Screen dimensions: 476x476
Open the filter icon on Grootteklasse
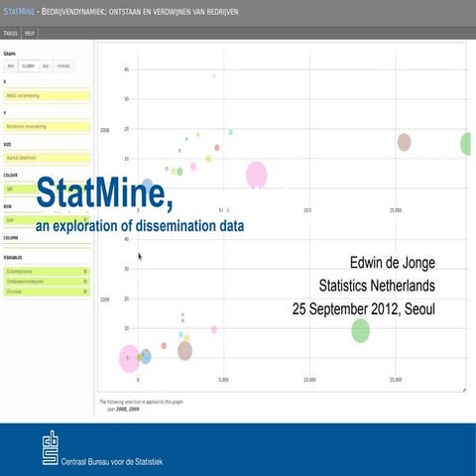(85, 272)
